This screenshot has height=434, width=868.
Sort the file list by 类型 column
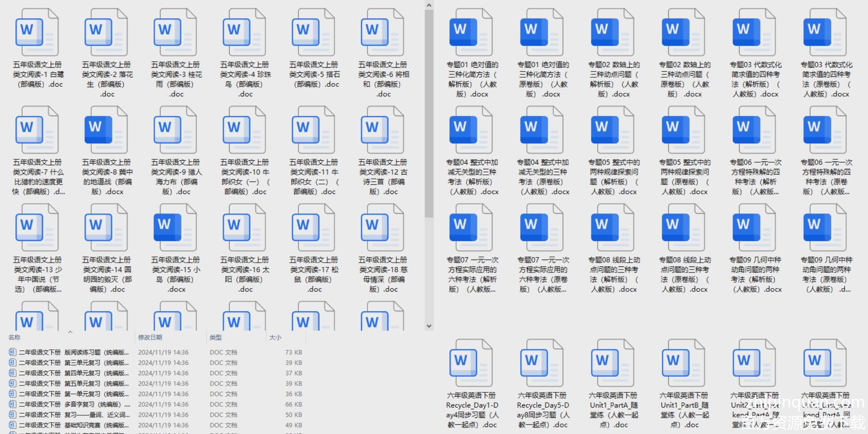(x=216, y=337)
